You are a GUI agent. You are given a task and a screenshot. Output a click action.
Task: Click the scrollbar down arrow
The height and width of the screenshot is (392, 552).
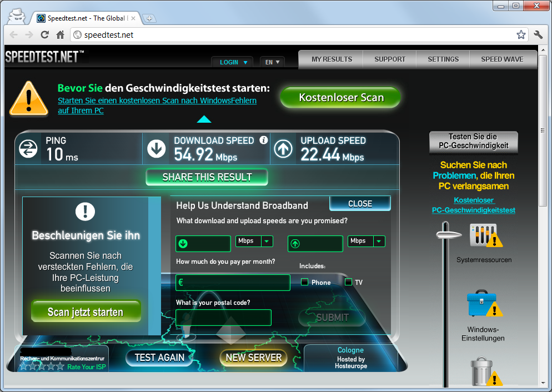pos(543,383)
